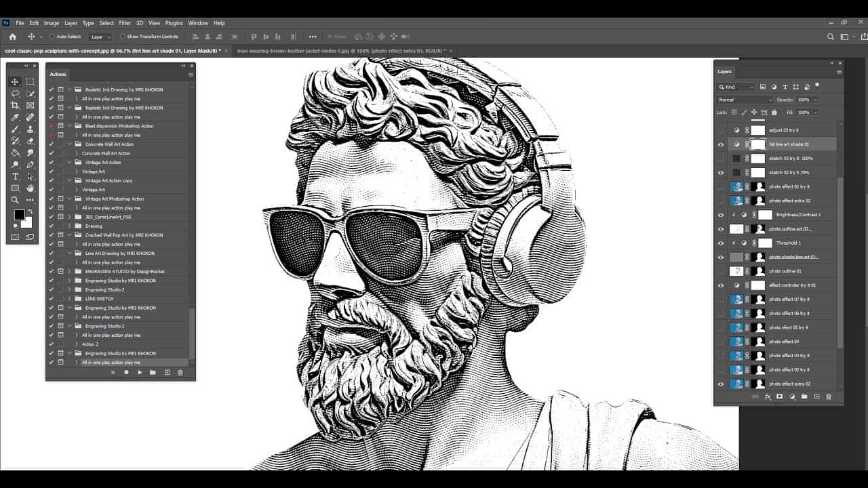Open the Auto-Select Layer dropdown
The height and width of the screenshot is (488, 868).
click(x=100, y=37)
